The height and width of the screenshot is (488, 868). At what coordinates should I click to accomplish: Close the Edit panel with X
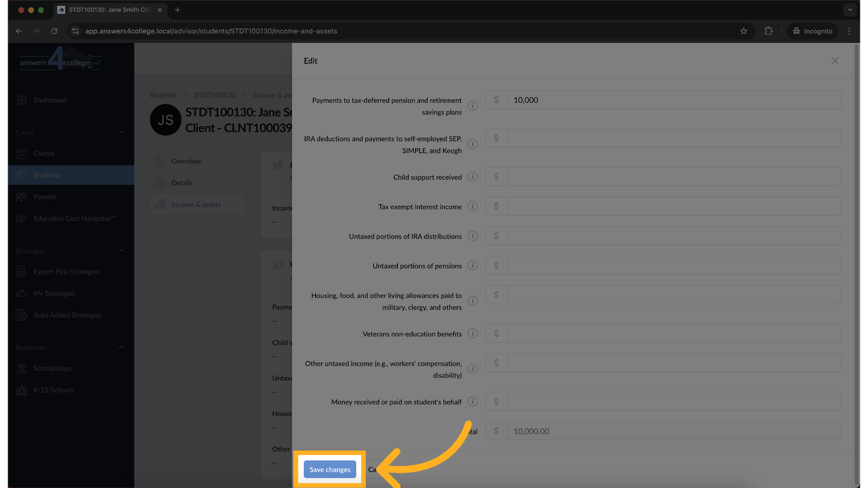pos(835,61)
